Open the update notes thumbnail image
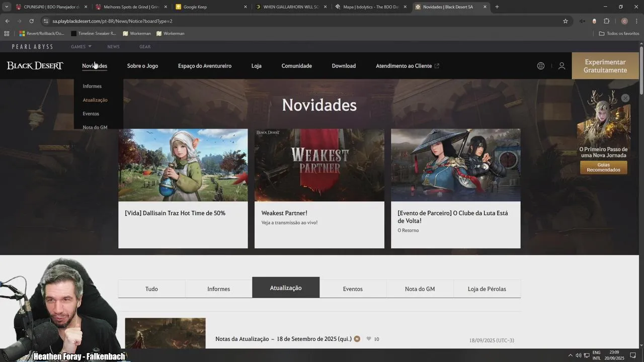The image size is (644, 362). click(x=165, y=333)
